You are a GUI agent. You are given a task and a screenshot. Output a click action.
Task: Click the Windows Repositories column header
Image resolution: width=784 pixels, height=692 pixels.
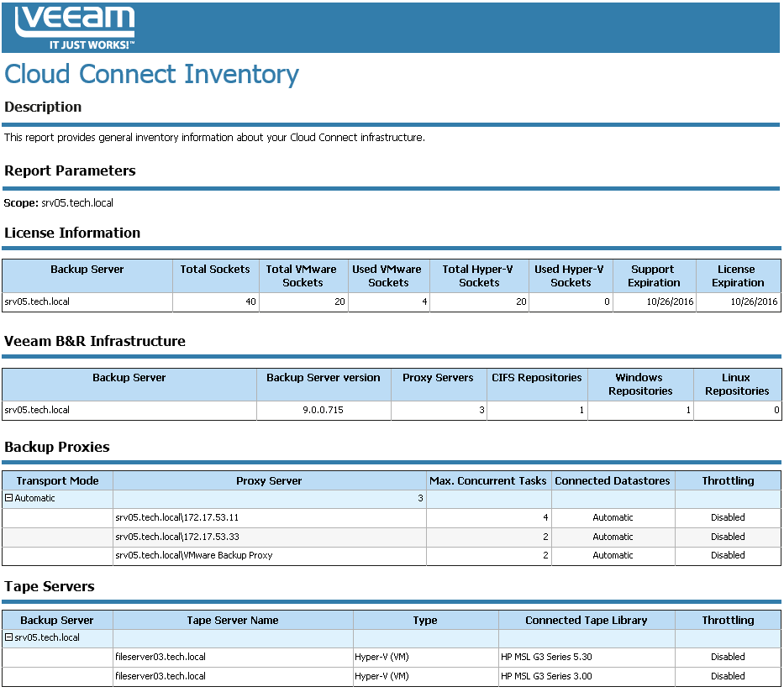tap(640, 385)
